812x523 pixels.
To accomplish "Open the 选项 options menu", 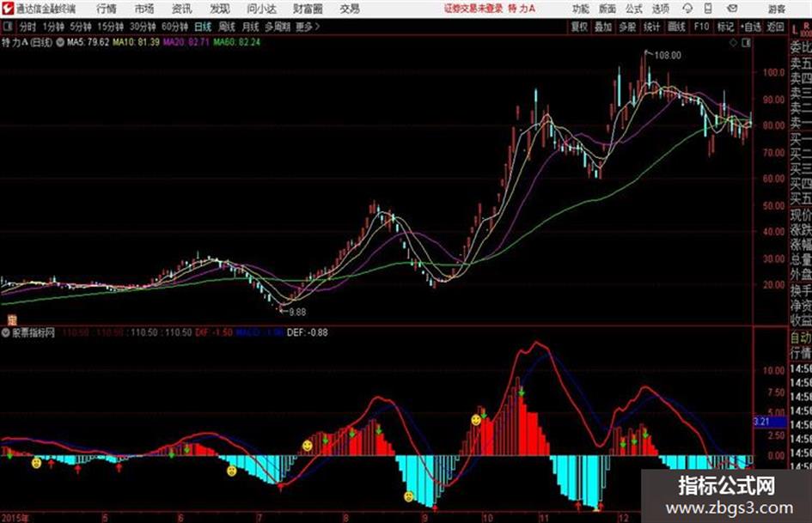I will point(660,9).
